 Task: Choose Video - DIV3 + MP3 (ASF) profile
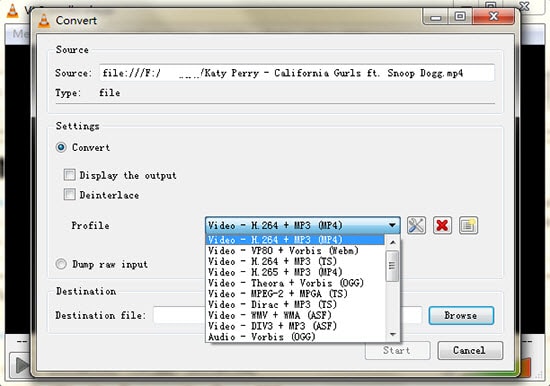(295, 326)
